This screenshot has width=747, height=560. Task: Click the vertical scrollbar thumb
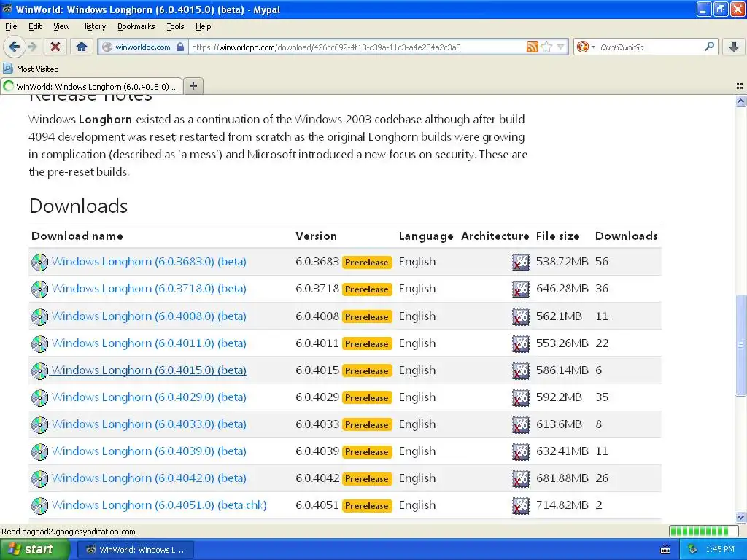tap(740, 345)
